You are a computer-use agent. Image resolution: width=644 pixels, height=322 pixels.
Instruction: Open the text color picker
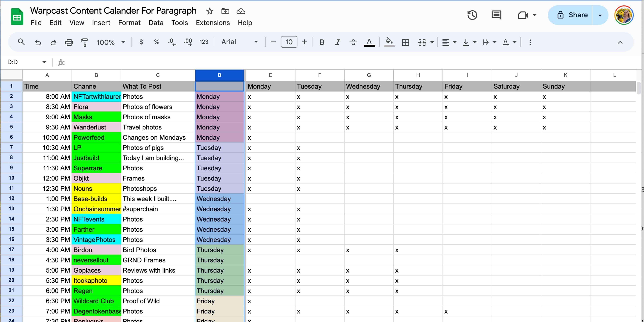coord(369,42)
